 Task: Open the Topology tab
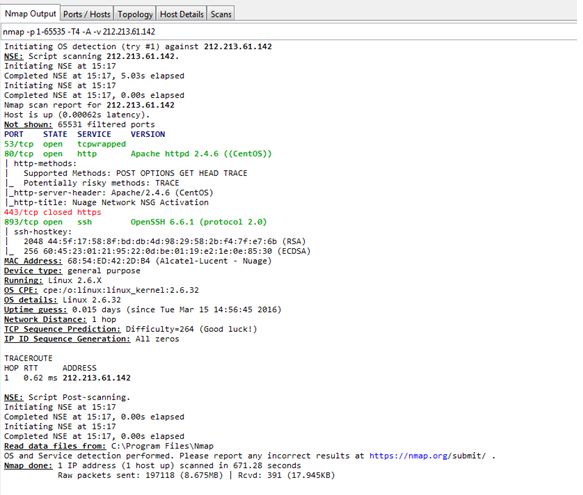tap(135, 14)
